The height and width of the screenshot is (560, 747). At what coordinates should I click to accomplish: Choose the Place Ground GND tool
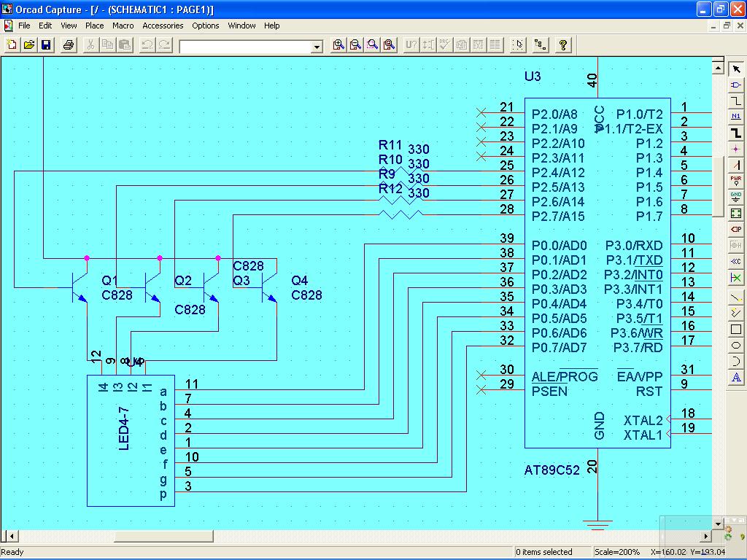[736, 197]
